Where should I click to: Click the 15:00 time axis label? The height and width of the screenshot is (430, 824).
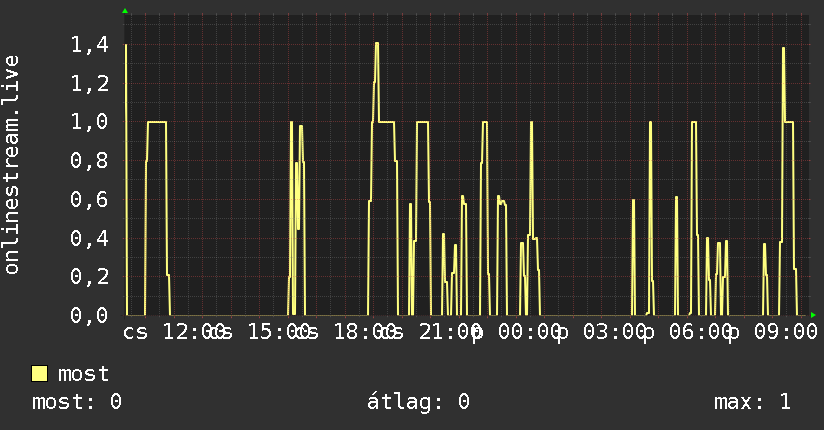tap(279, 332)
